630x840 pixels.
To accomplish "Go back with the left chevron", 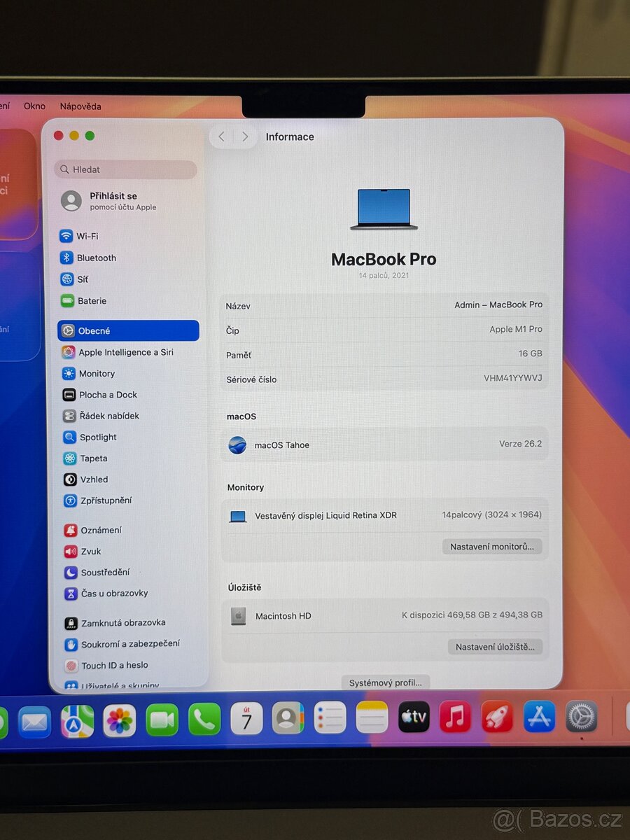I will tap(221, 136).
